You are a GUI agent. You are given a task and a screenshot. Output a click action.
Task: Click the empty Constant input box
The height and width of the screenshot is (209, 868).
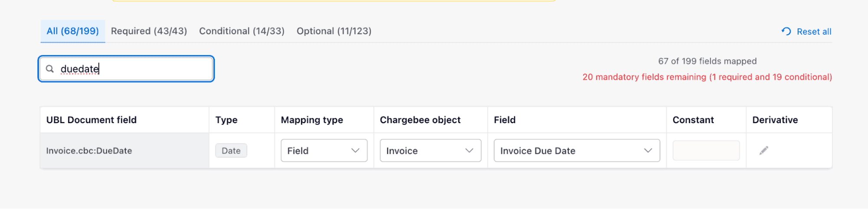coord(706,150)
